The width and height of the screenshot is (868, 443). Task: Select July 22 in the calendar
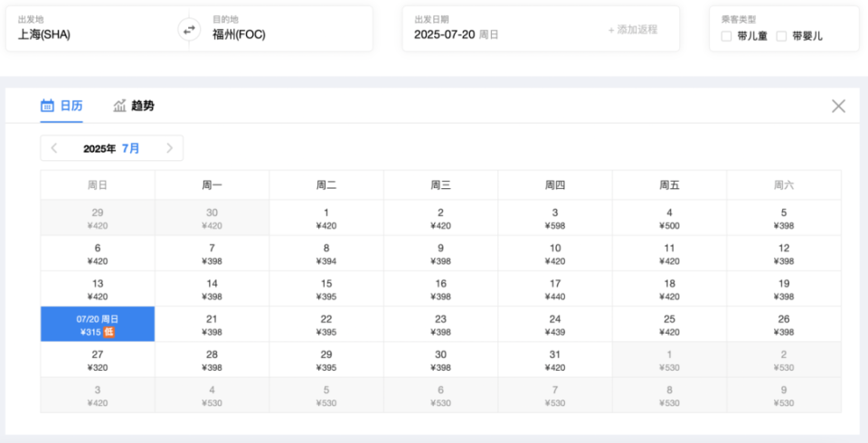click(326, 324)
